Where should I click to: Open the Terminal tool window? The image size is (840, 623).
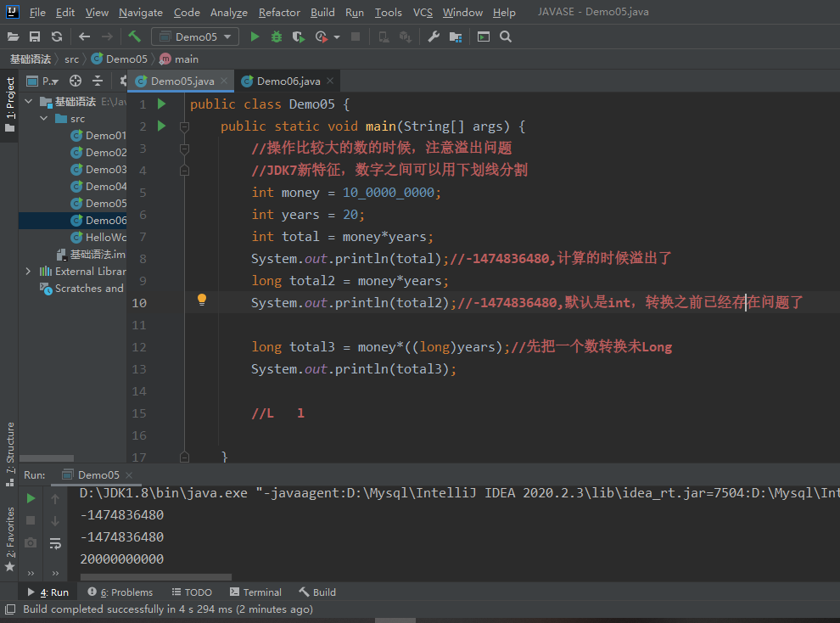[x=255, y=592]
